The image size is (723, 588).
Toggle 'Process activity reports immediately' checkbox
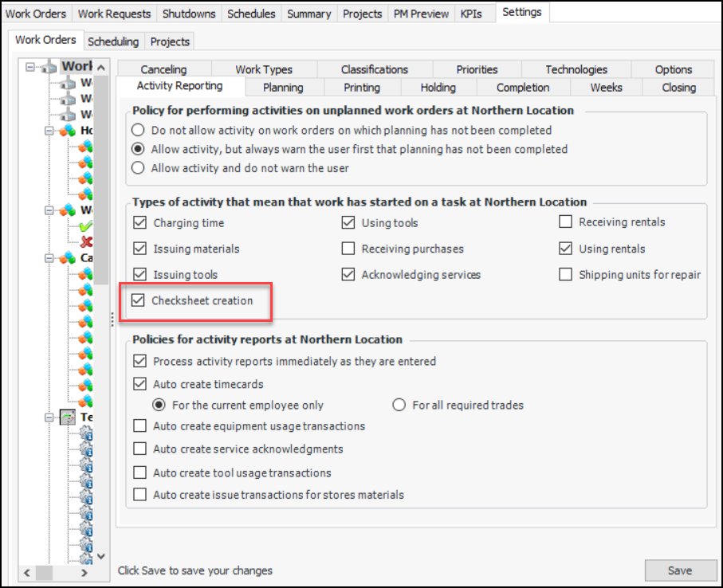coord(139,361)
